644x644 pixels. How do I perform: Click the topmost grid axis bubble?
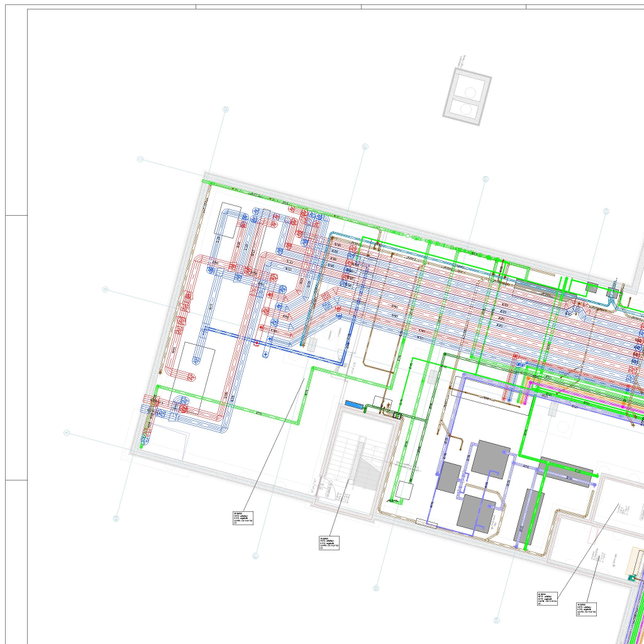(226, 109)
